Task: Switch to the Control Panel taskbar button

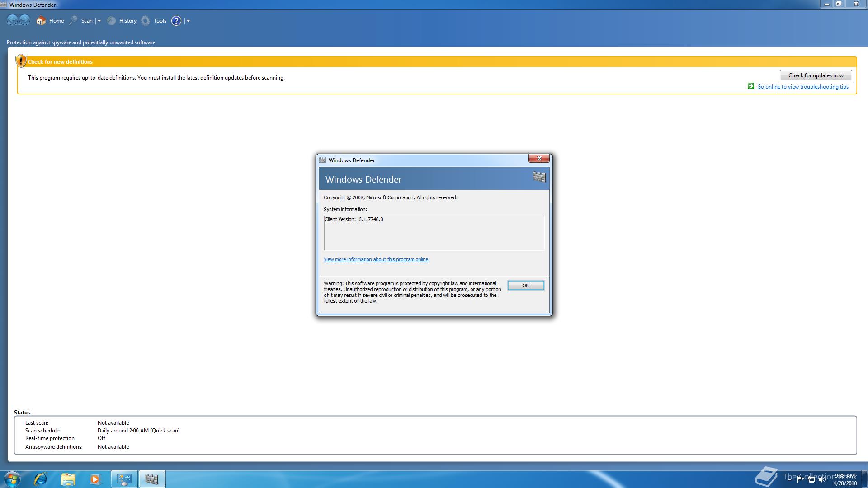Action: 124,479
